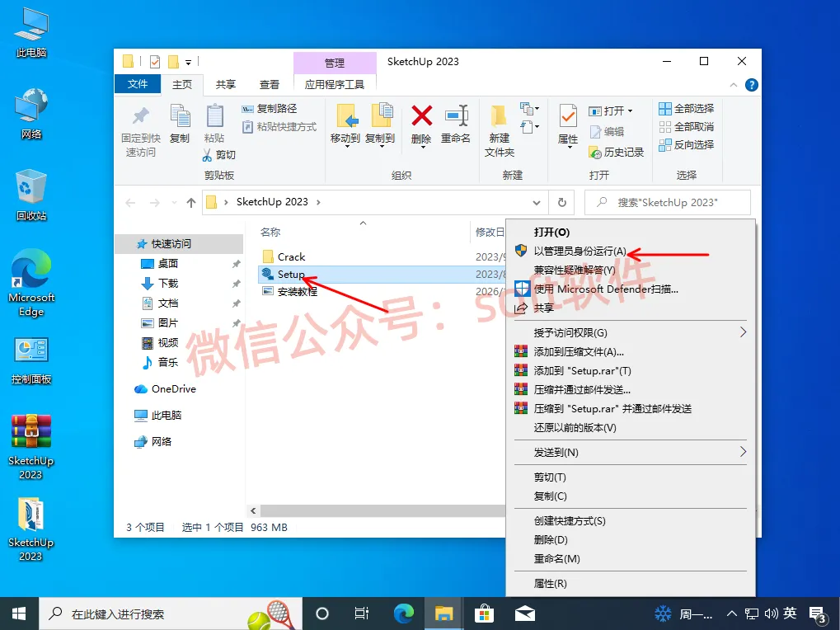
Task: Expand Give access to submenu
Action: point(630,332)
